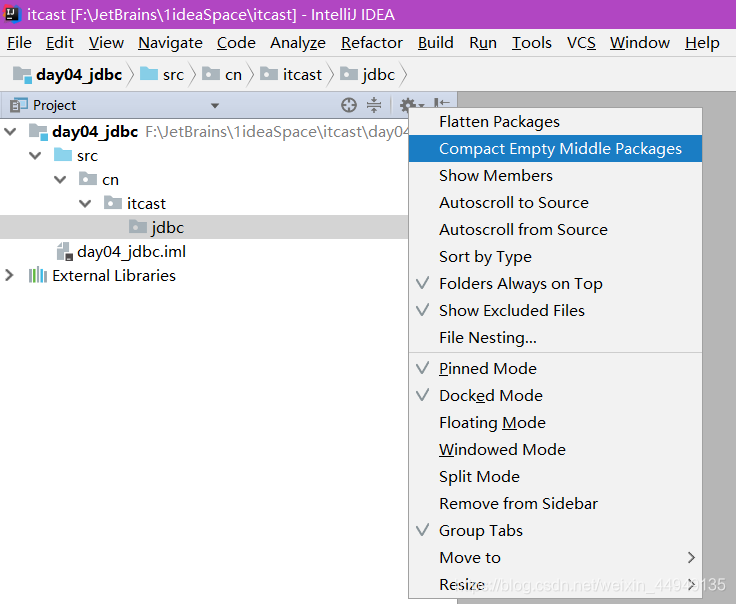Open File Nesting... dialog
The height and width of the screenshot is (604, 736).
555,337
